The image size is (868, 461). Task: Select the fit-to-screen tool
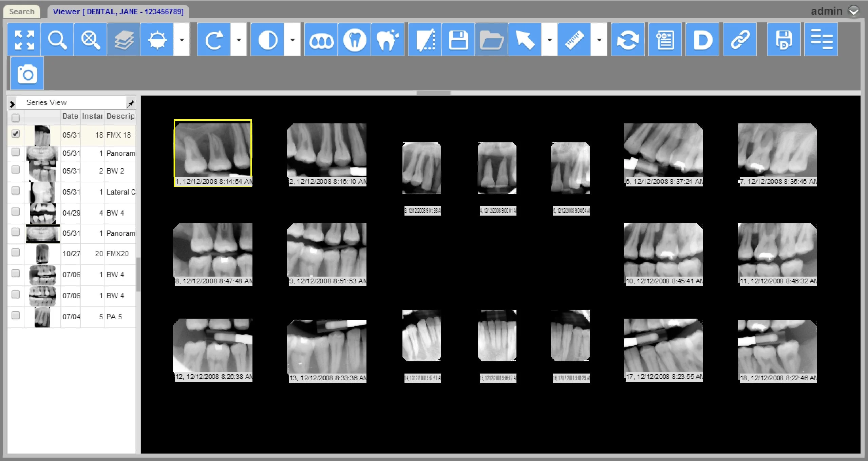24,40
